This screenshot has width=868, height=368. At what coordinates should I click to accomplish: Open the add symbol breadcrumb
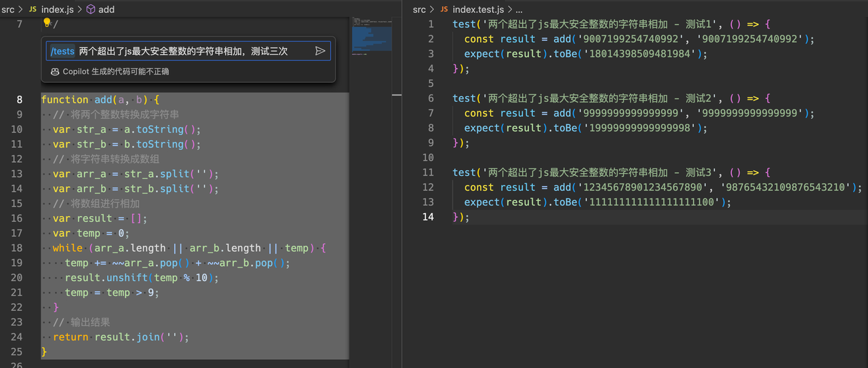(106, 9)
